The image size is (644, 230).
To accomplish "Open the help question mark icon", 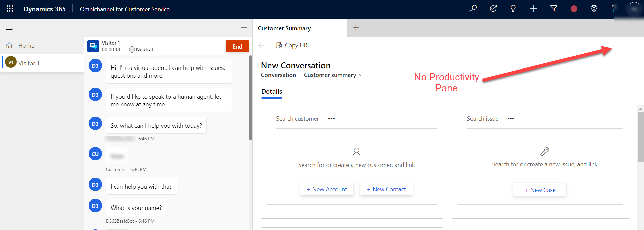I will (613, 9).
